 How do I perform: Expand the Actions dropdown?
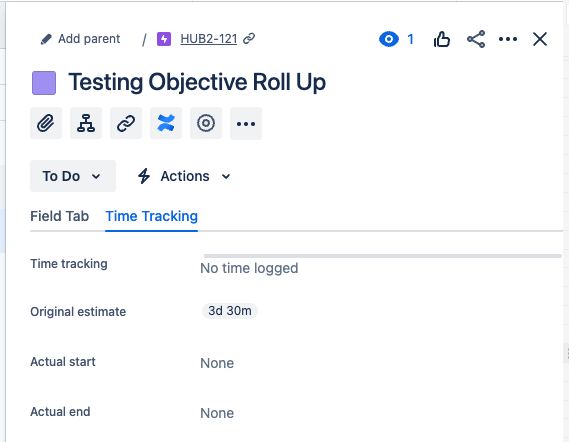(184, 176)
